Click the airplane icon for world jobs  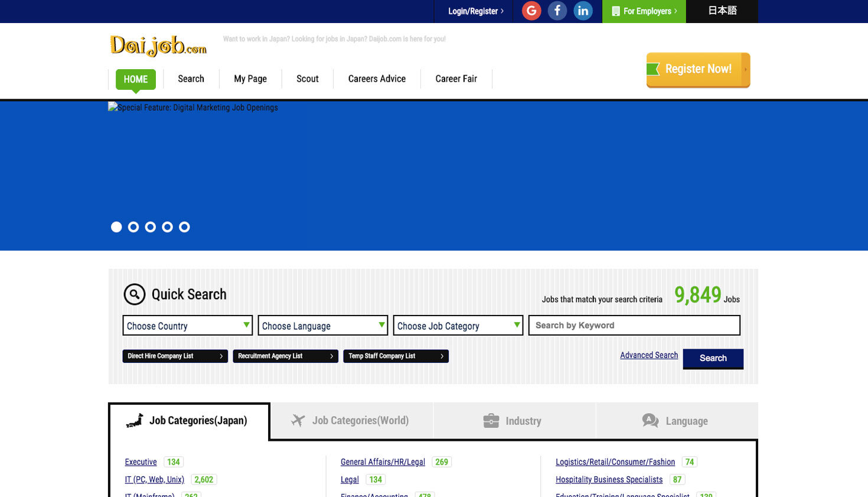coord(298,420)
